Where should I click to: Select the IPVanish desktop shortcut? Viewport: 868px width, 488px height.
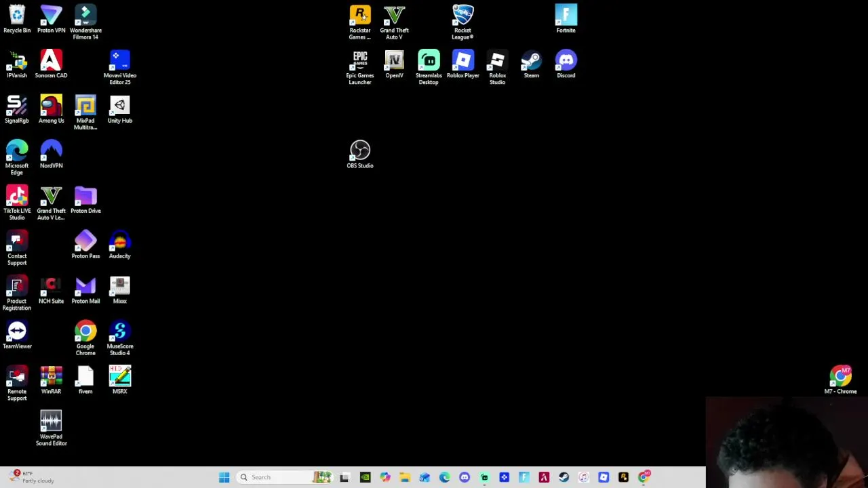17,64
